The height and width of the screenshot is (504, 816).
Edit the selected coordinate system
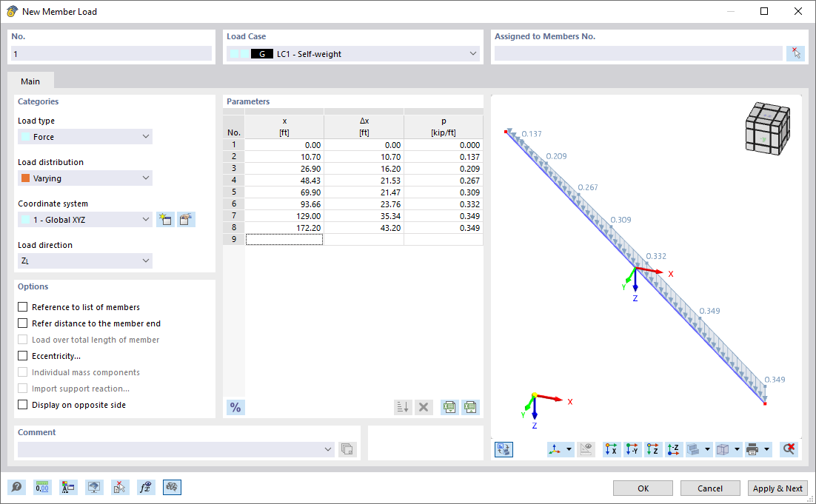pyautogui.click(x=185, y=219)
